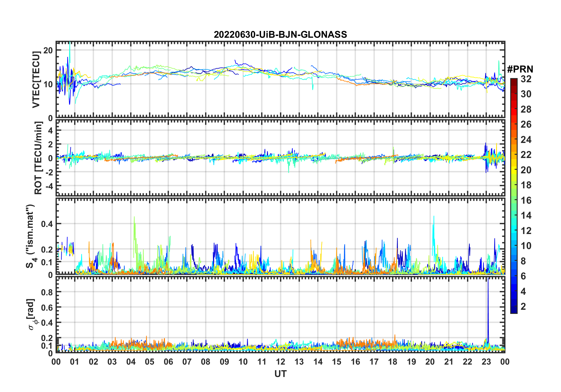This screenshot has height=392, width=561.
Task: Click the 10 tick on the VTEC axis
Action: point(48,84)
